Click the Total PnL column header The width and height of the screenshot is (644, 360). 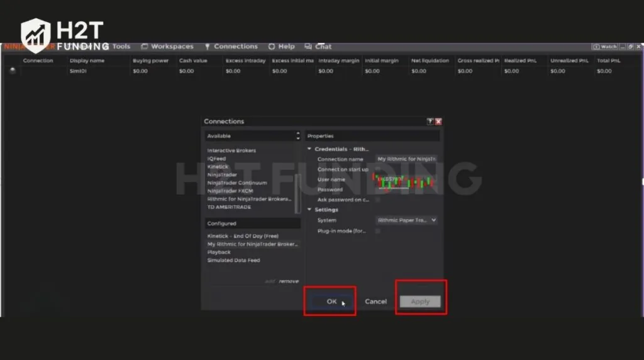click(x=609, y=60)
